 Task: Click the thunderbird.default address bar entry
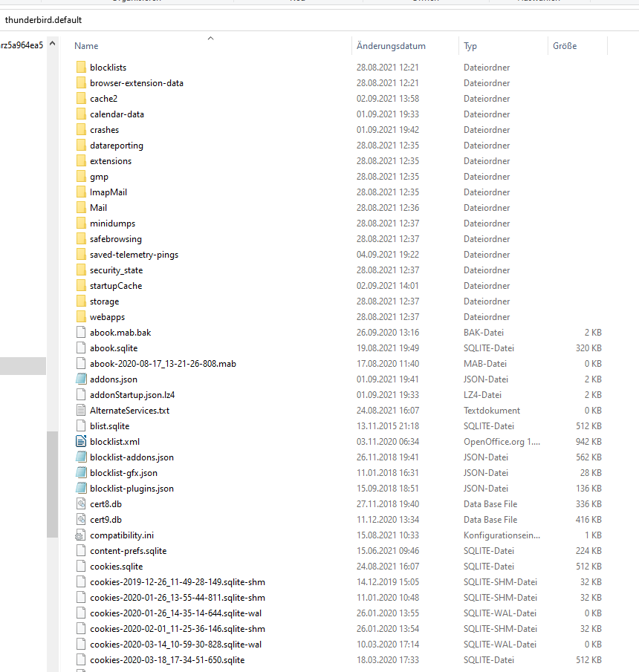[x=43, y=20]
